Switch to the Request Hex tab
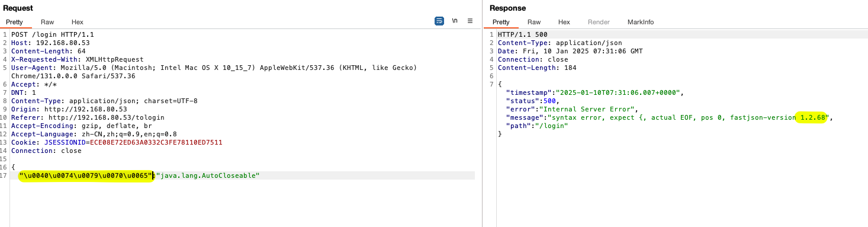868x227 pixels. pos(78,22)
